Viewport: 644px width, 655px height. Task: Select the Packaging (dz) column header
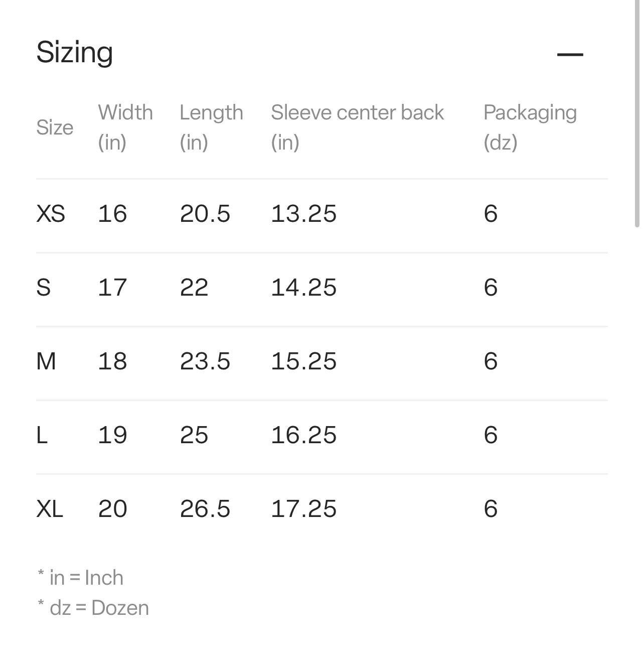point(530,127)
